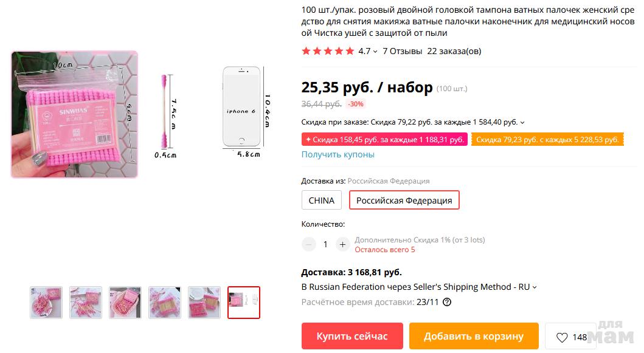Select the fourth product thumbnail
Viewport: 644px width, 353px height.
click(165, 303)
